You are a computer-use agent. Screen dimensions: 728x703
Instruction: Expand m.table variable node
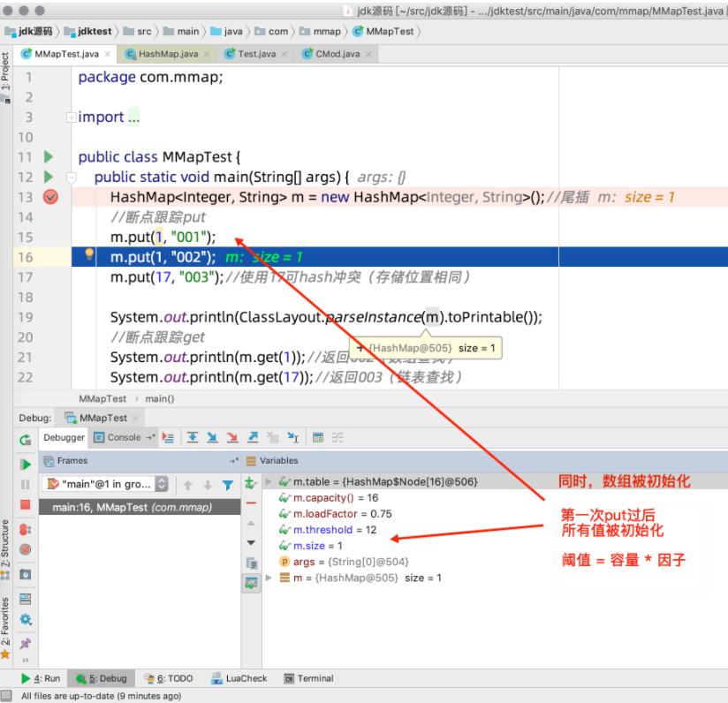pos(269,481)
